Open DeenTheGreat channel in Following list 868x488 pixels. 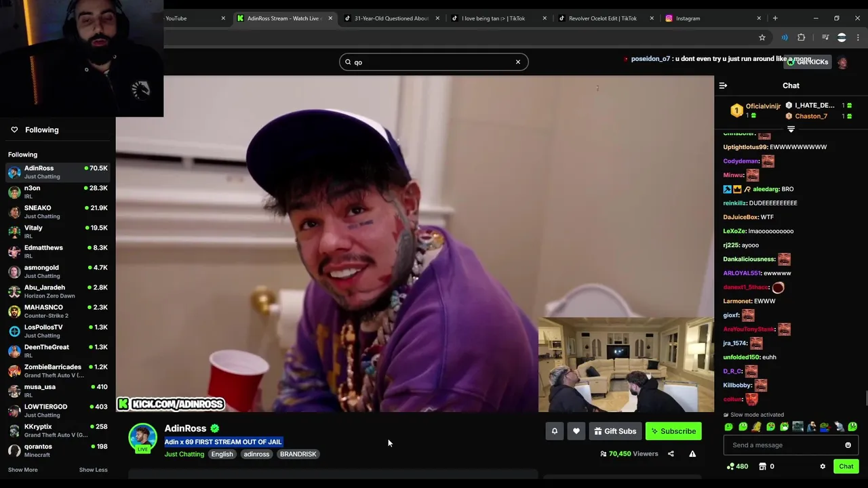pos(58,351)
